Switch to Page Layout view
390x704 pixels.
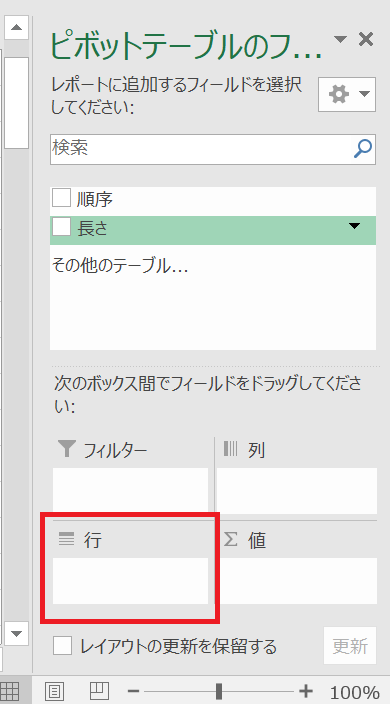(x=55, y=691)
